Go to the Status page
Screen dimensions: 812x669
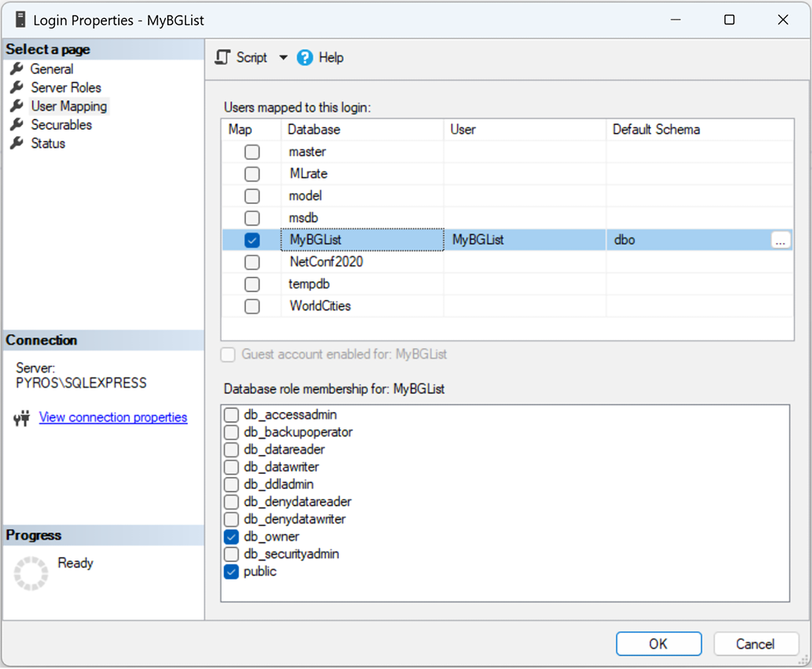(48, 143)
